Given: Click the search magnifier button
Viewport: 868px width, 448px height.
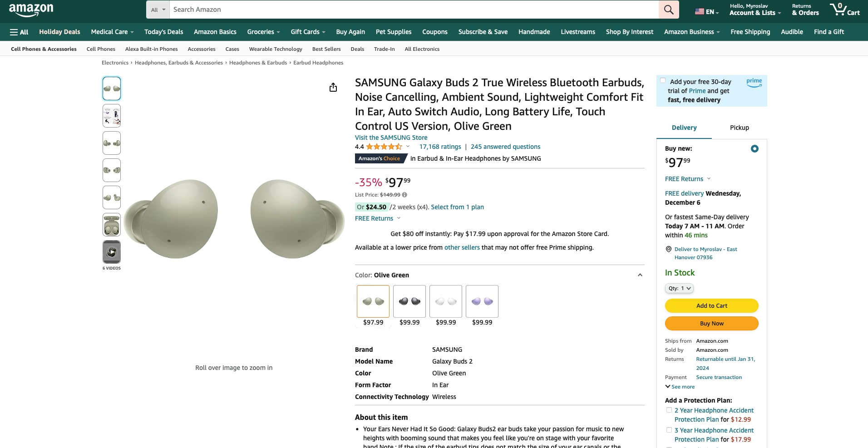Looking at the screenshot, I should pos(668,10).
